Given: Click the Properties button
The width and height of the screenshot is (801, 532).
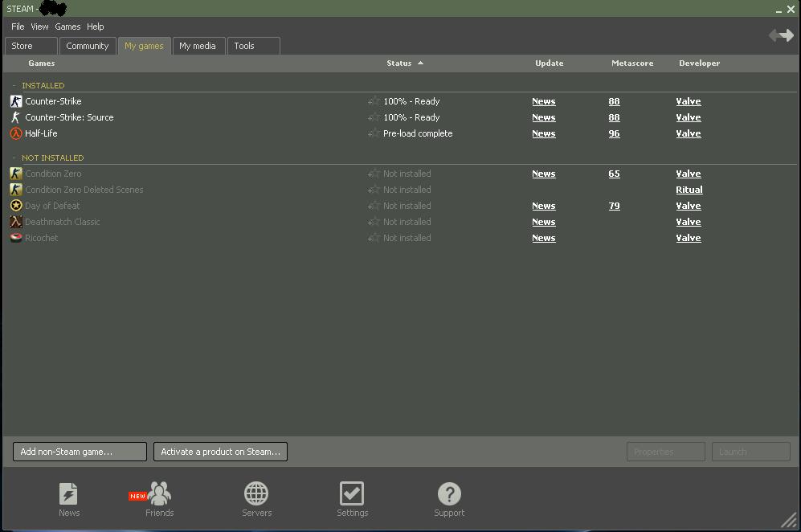Looking at the screenshot, I should (x=666, y=452).
